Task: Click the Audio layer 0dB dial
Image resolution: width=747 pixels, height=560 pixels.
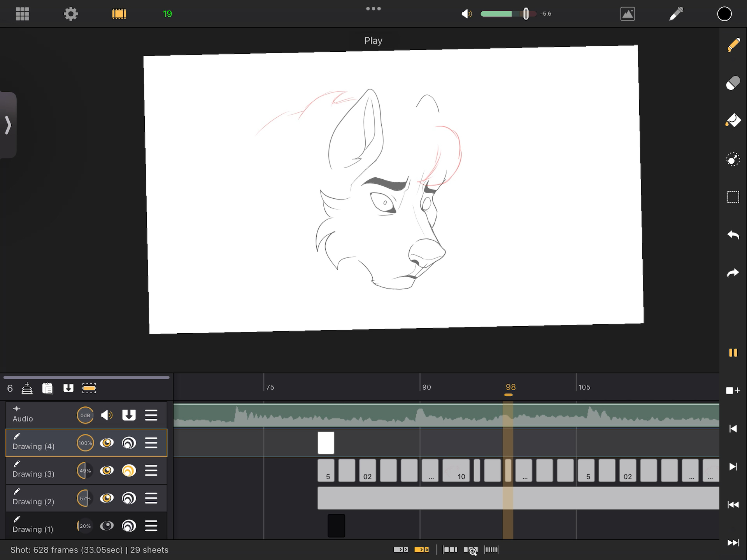Action: pos(85,415)
